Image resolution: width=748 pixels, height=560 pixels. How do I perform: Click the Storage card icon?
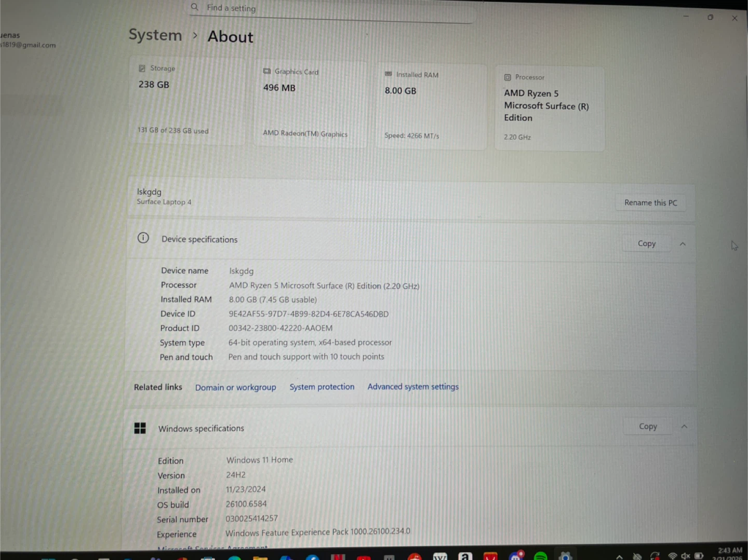click(x=142, y=68)
